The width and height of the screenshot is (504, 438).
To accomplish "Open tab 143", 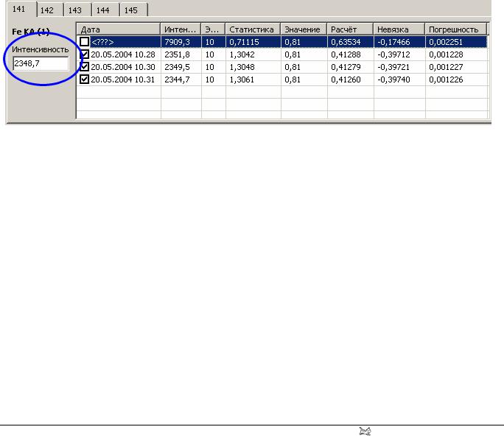I will [x=77, y=10].
